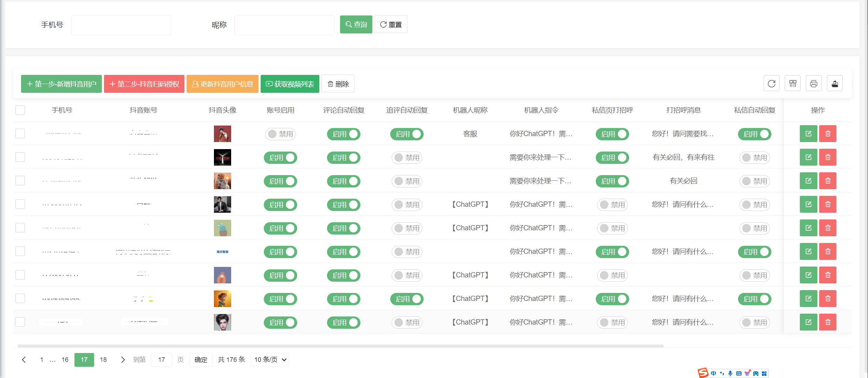Open the column display settings grid icon

point(792,84)
